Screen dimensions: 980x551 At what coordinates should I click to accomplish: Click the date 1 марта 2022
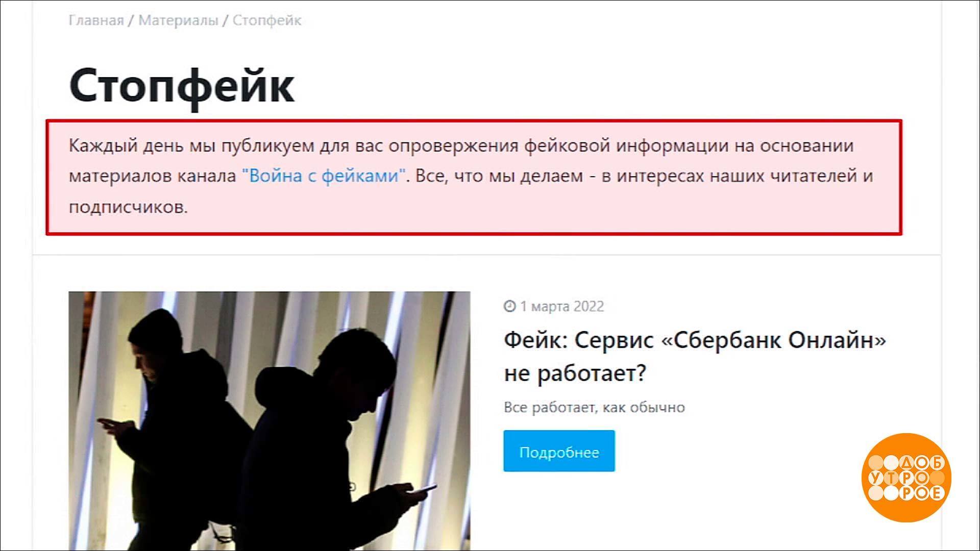(562, 306)
